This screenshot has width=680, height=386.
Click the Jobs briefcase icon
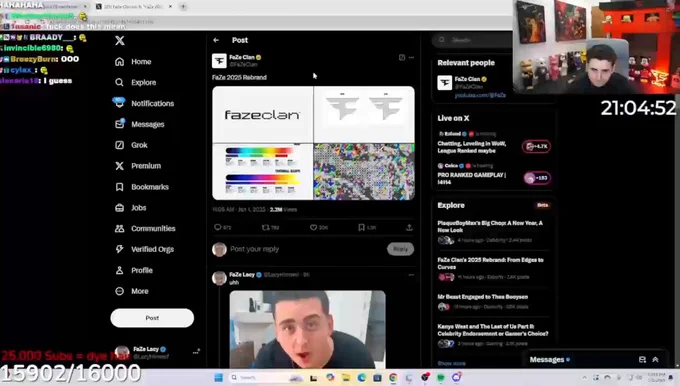pyautogui.click(x=120, y=208)
